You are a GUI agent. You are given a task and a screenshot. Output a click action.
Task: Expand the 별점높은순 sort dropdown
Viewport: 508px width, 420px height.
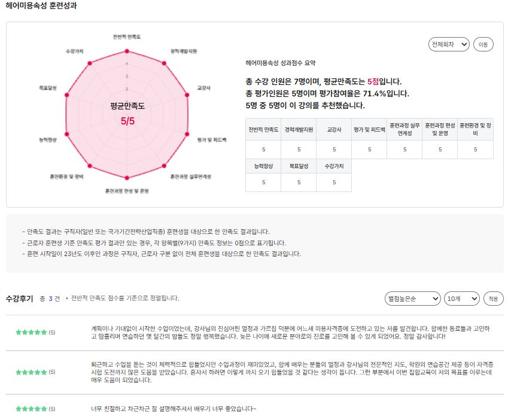[x=412, y=299]
